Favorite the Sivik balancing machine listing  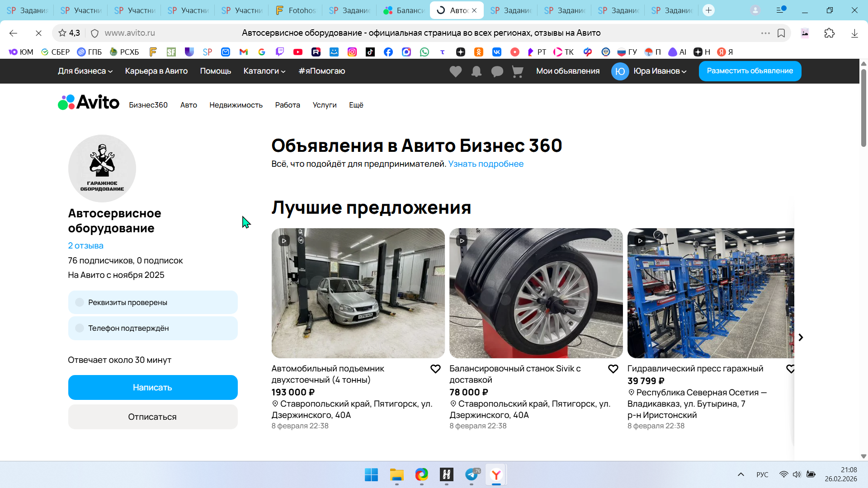613,369
